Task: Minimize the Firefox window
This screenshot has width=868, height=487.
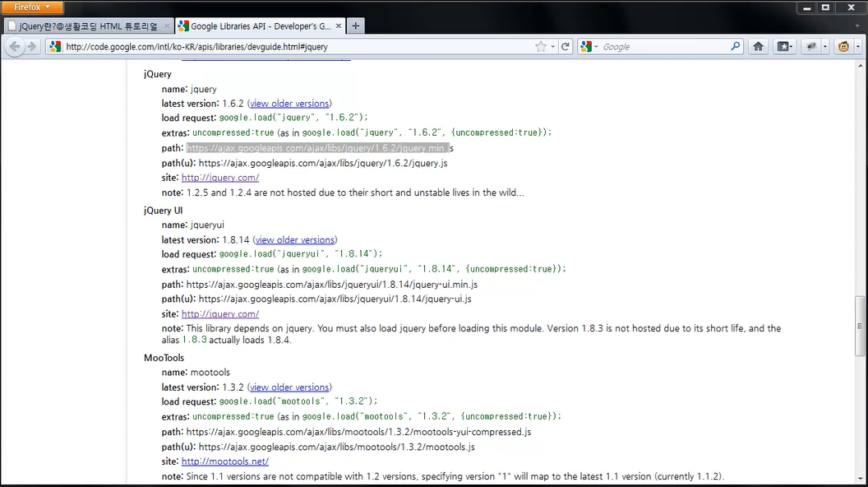Action: (x=806, y=7)
